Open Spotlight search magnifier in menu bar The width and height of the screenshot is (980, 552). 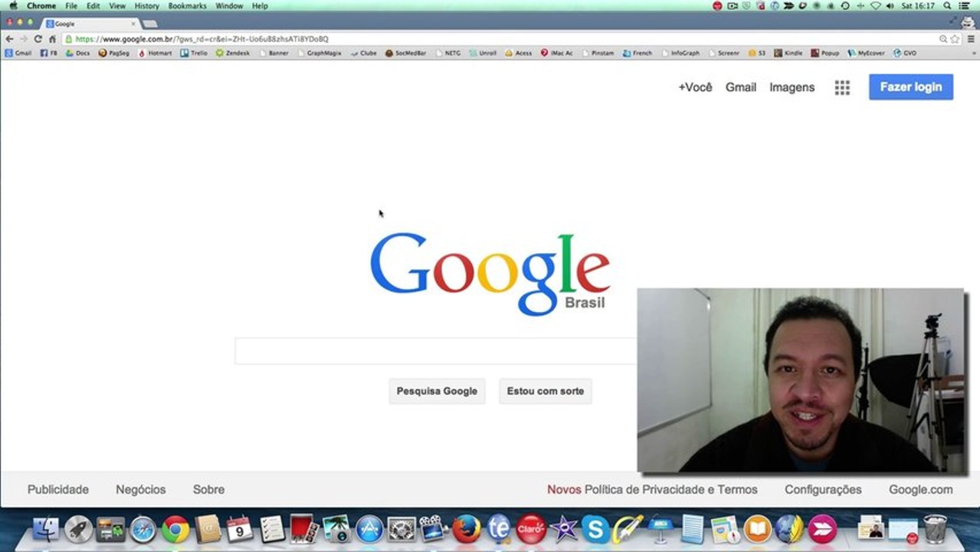[948, 5]
